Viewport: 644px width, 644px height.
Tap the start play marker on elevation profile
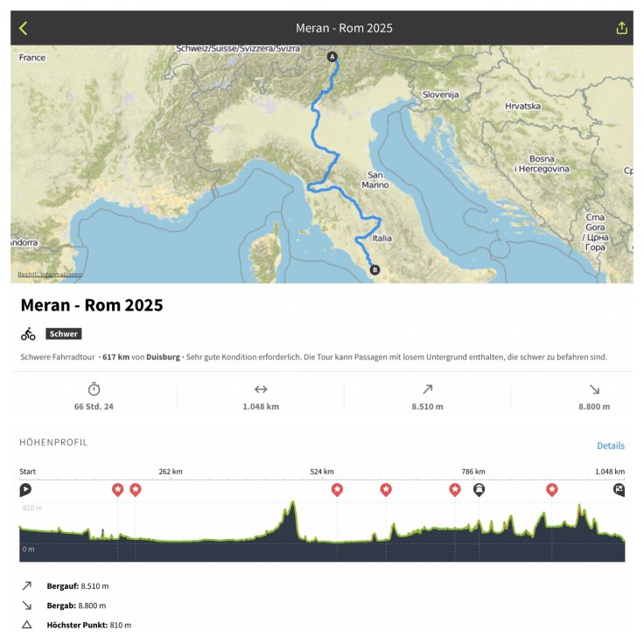click(25, 490)
